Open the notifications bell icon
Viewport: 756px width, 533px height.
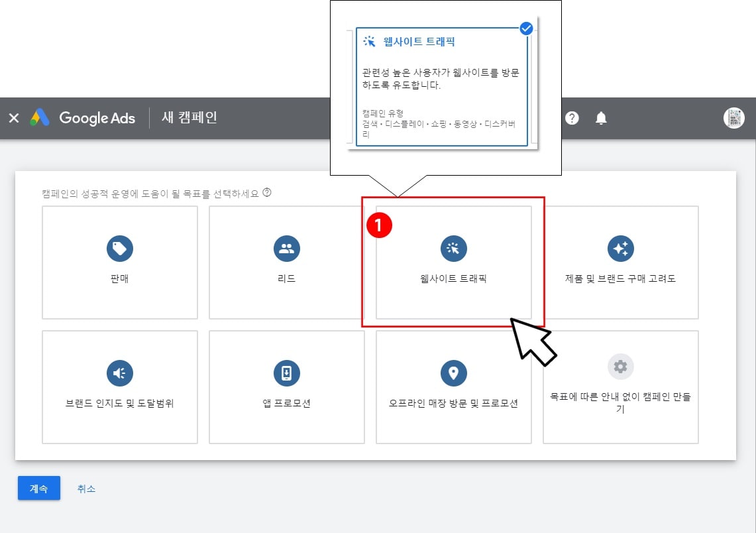pos(601,118)
